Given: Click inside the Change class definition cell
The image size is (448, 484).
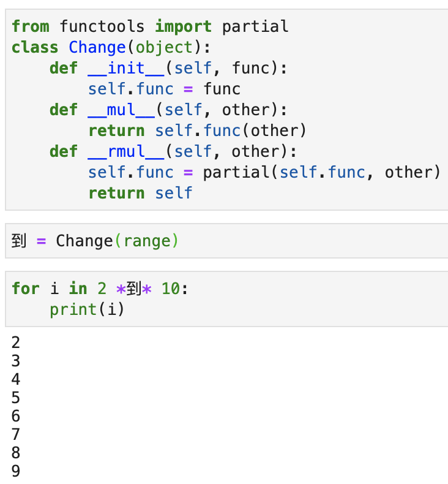Looking at the screenshot, I should [226, 110].
